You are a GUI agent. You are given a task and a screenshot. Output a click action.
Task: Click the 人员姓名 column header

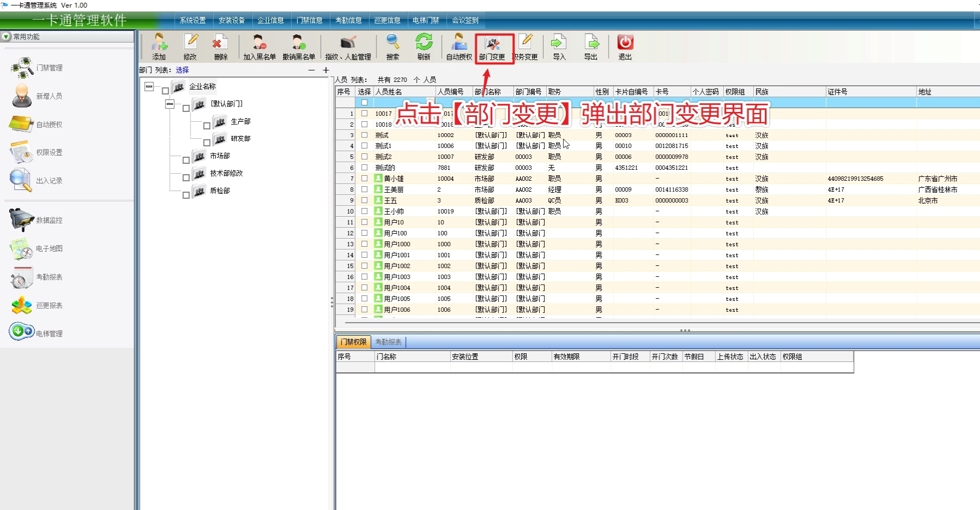click(x=389, y=92)
